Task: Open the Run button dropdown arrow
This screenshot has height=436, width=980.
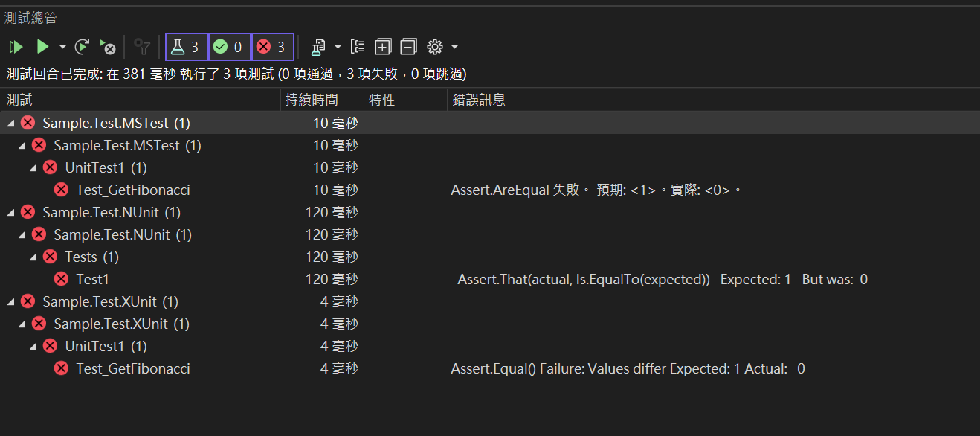Action: pyautogui.click(x=62, y=47)
